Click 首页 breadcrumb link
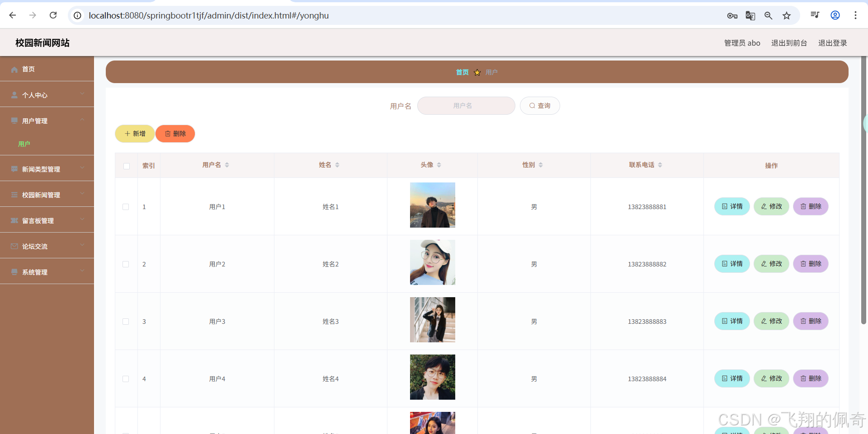The width and height of the screenshot is (868, 434). pos(462,72)
